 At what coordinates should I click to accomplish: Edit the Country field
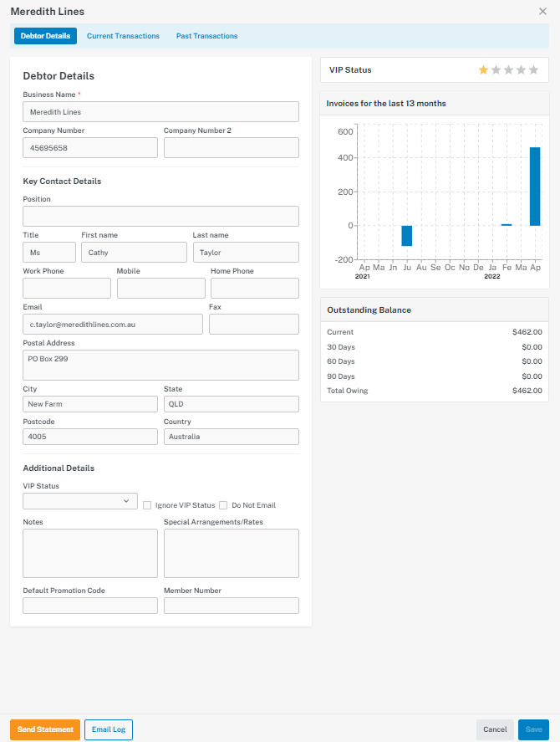pos(232,437)
